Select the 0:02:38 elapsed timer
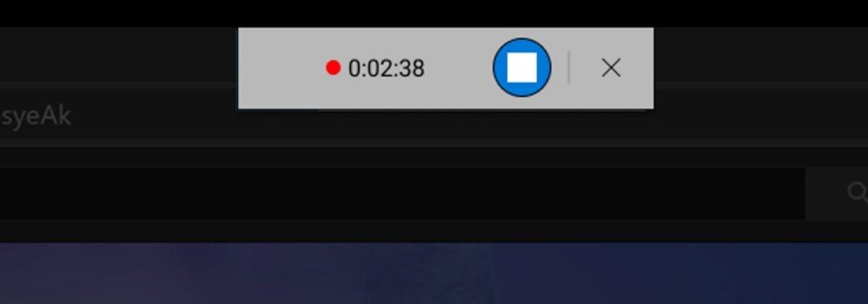 coord(386,68)
